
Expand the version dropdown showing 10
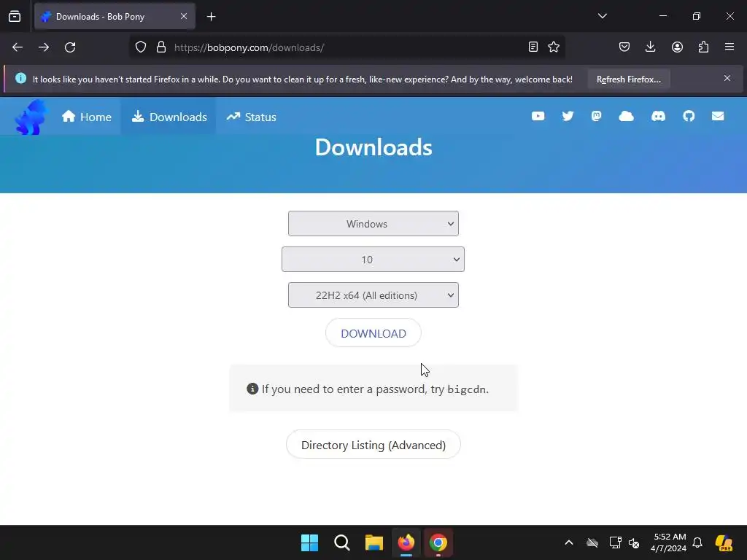point(373,259)
